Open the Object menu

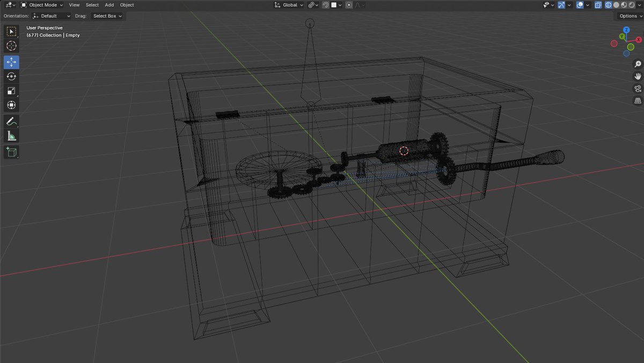(x=127, y=5)
